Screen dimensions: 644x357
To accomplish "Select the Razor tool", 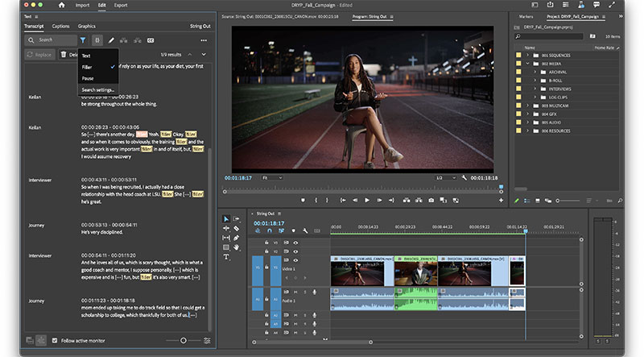I will click(236, 228).
